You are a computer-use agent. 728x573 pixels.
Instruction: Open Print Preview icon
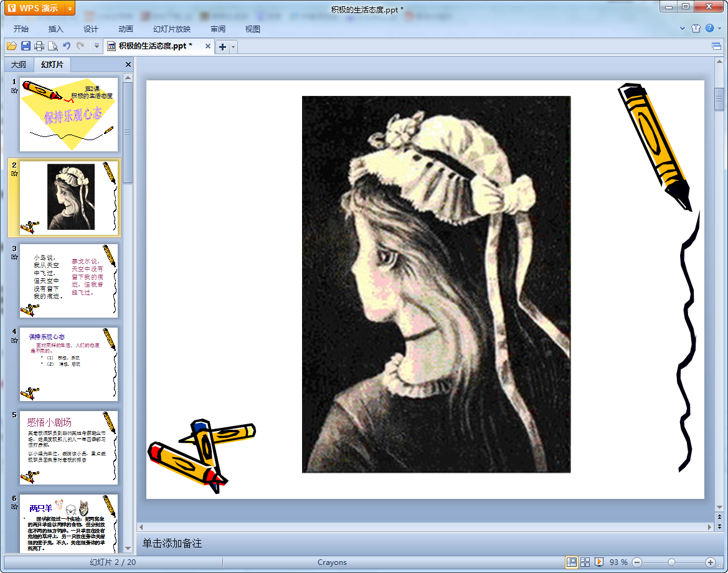(x=53, y=46)
